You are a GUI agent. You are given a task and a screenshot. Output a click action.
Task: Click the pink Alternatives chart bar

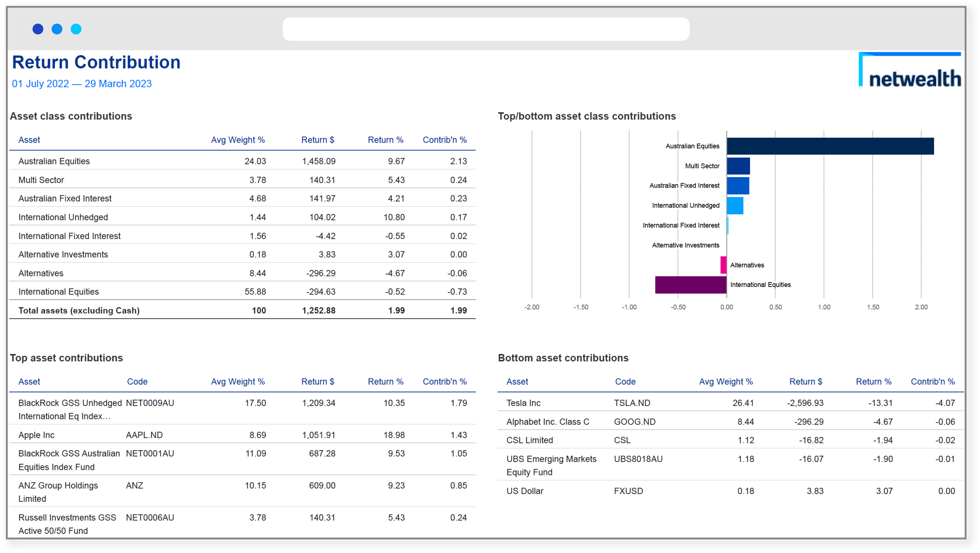(x=724, y=265)
